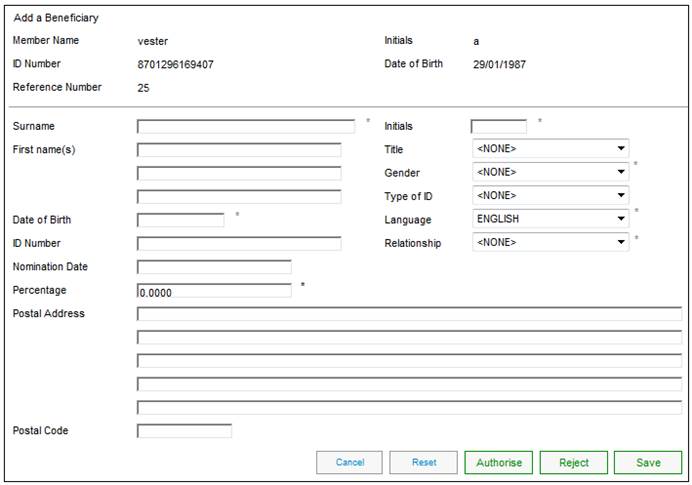Click the Cancel button
The width and height of the screenshot is (692, 485).
tap(349, 462)
